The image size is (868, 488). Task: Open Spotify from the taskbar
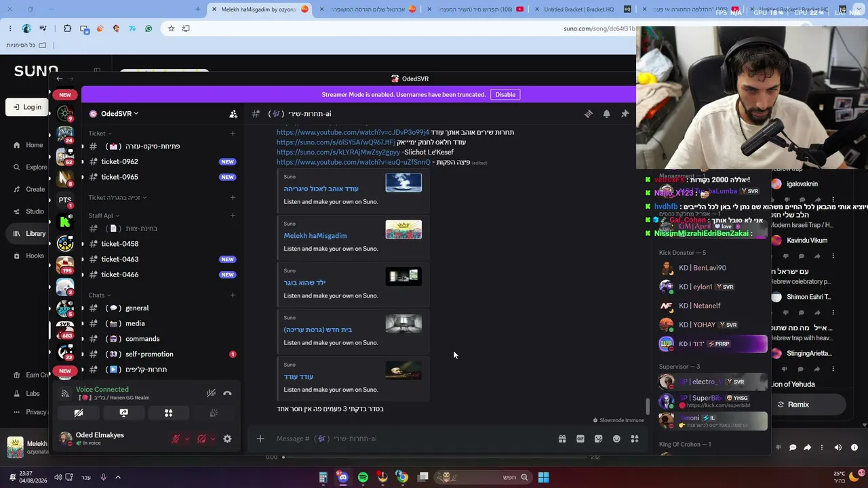point(363,477)
